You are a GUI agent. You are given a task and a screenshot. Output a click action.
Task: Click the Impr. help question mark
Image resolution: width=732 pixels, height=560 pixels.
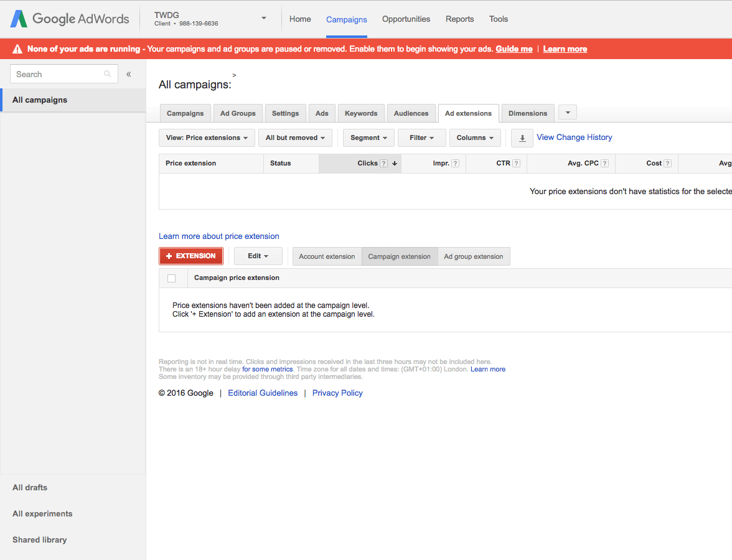coord(455,163)
